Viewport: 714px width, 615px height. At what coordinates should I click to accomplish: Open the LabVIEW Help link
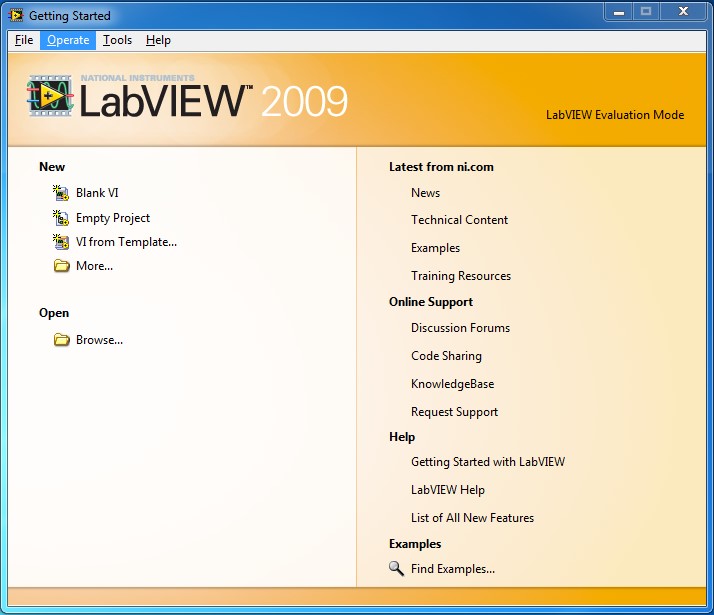(x=448, y=490)
